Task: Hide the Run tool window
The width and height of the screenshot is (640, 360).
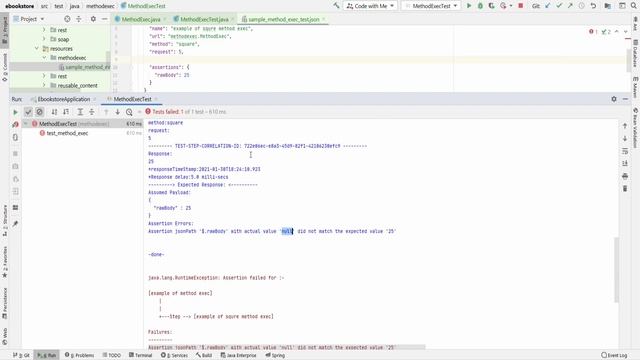Action: tap(625, 99)
